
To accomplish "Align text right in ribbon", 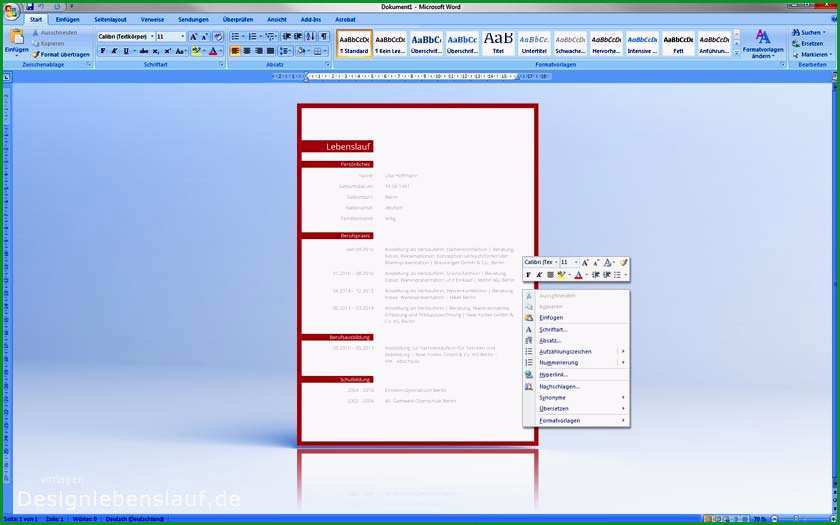I will [x=259, y=51].
